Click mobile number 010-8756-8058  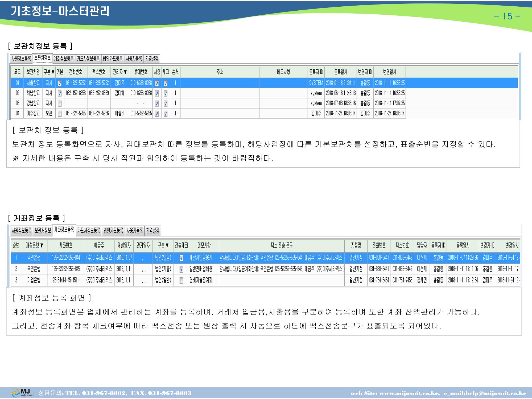click(x=141, y=93)
